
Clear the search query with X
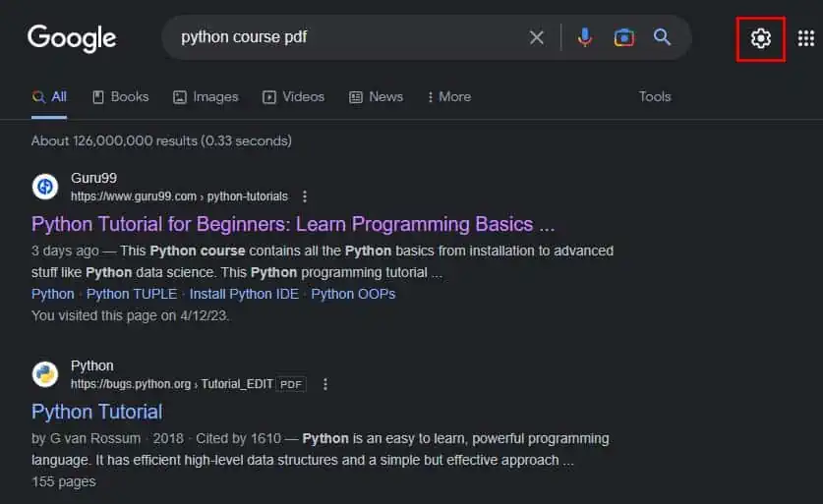(x=537, y=37)
